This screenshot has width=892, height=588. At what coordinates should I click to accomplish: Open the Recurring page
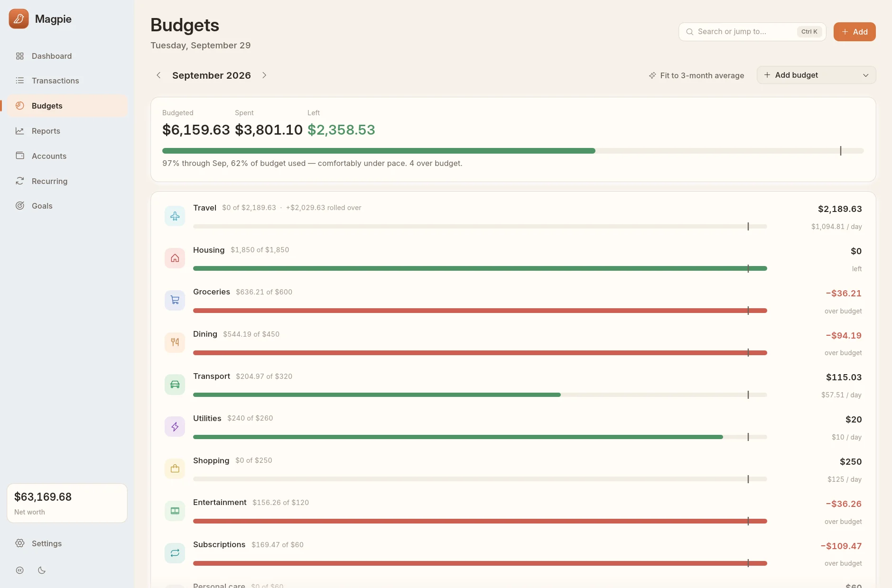coord(67,181)
